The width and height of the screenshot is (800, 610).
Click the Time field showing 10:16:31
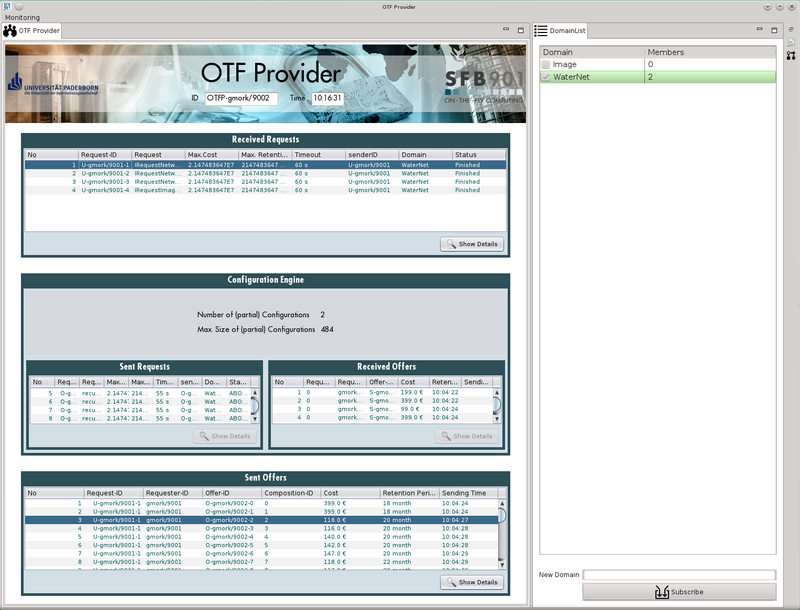tap(328, 98)
